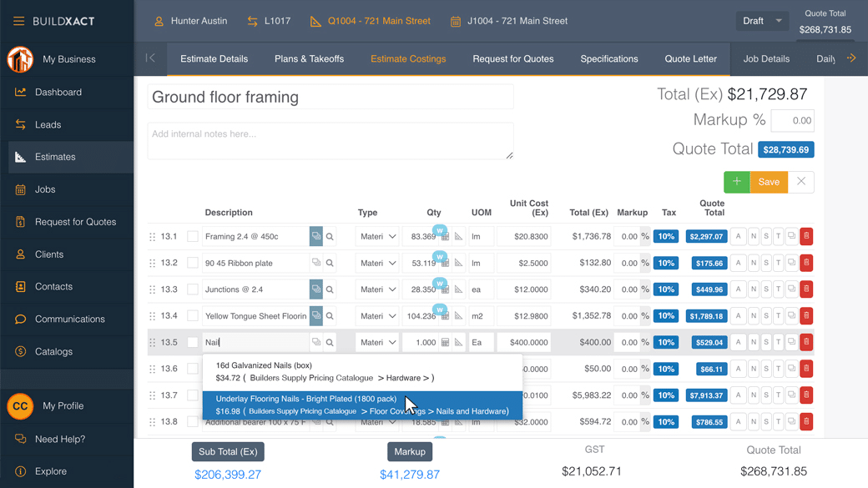The height and width of the screenshot is (488, 868).
Task: Click the hamburger menu icon beside Buildxact
Action: (18, 21)
